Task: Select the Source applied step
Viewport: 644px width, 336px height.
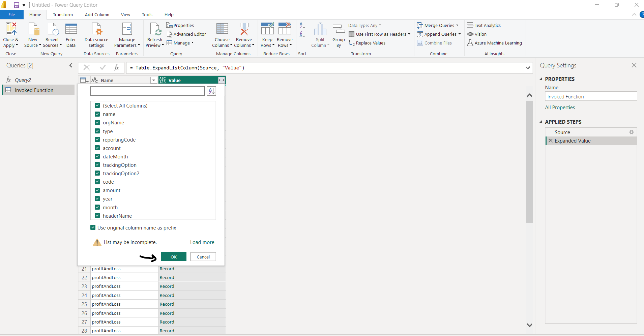Action: point(562,132)
